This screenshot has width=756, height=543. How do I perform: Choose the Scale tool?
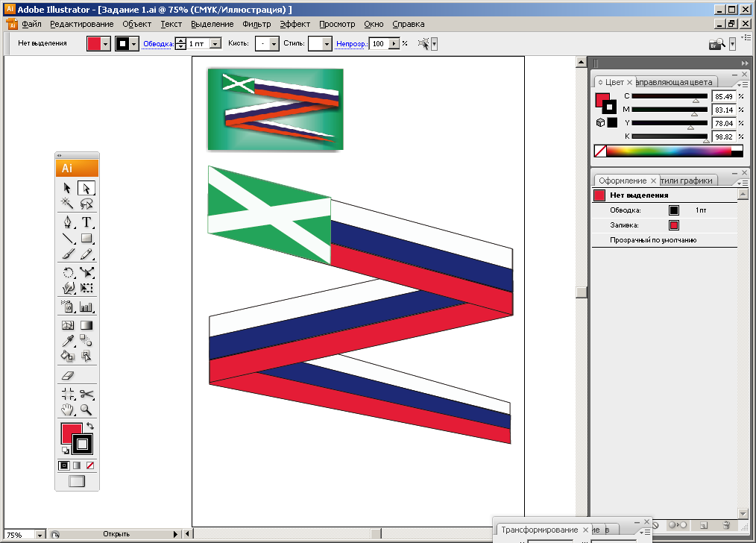86,272
